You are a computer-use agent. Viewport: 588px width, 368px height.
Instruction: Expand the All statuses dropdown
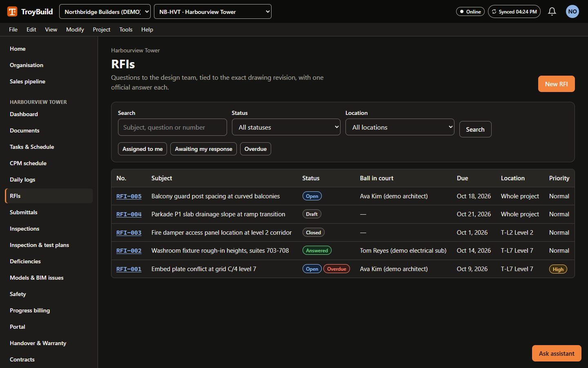point(286,127)
